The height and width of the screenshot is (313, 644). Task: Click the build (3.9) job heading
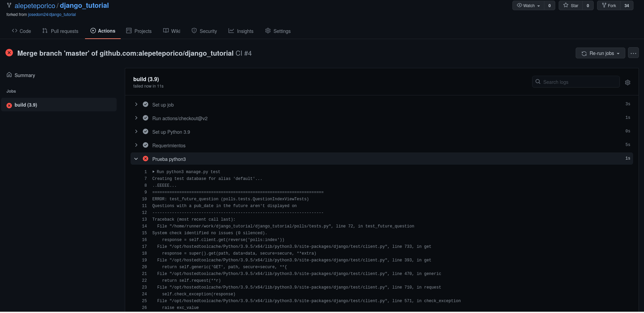pos(146,79)
